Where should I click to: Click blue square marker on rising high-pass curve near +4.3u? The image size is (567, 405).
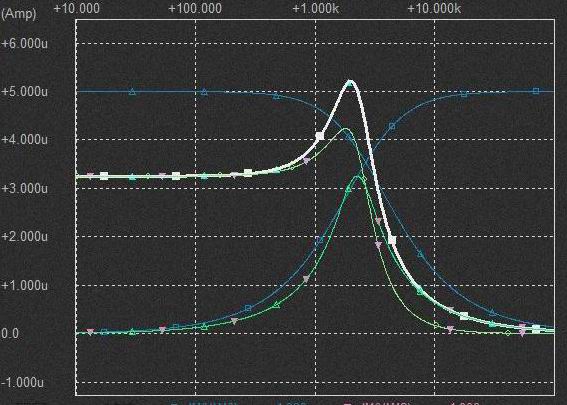[x=392, y=126]
